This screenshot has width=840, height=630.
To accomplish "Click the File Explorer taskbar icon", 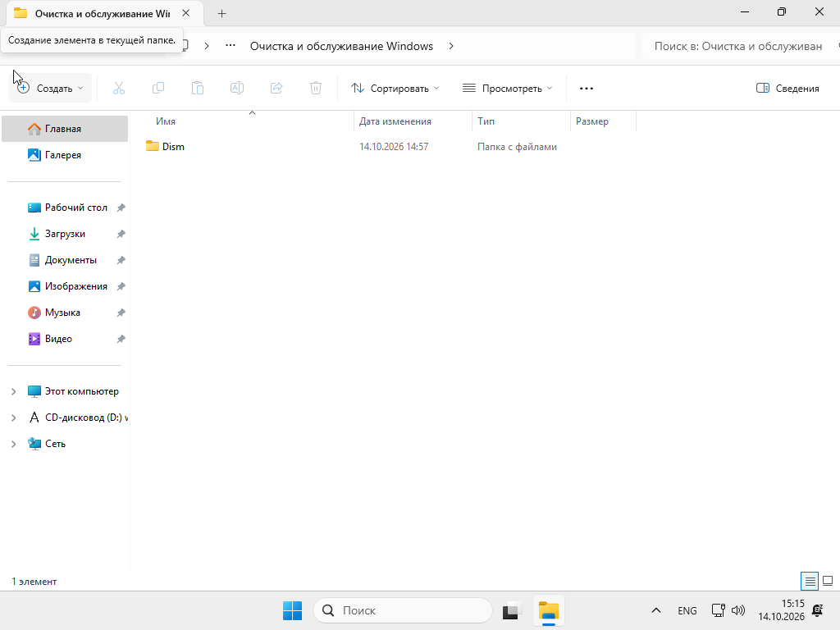I will click(549, 610).
